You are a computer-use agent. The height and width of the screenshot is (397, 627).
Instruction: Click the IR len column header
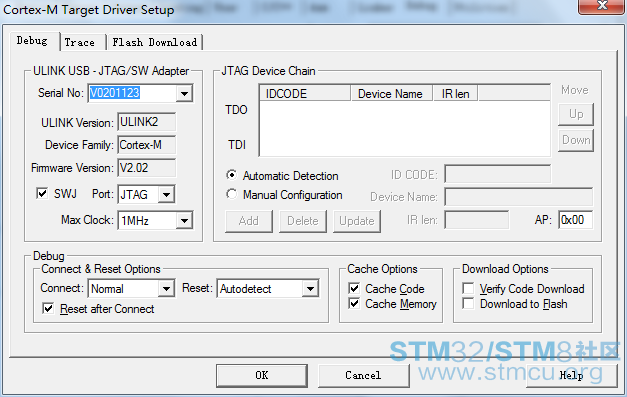(455, 94)
